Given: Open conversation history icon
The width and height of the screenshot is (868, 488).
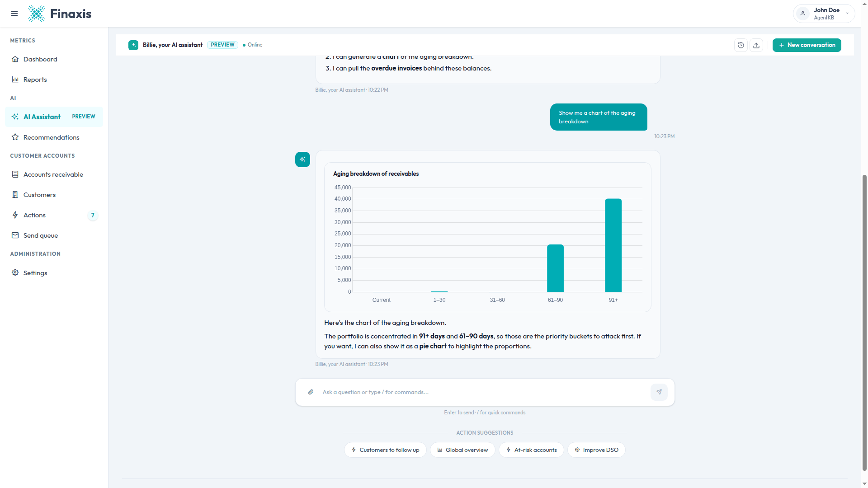Looking at the screenshot, I should click(741, 45).
